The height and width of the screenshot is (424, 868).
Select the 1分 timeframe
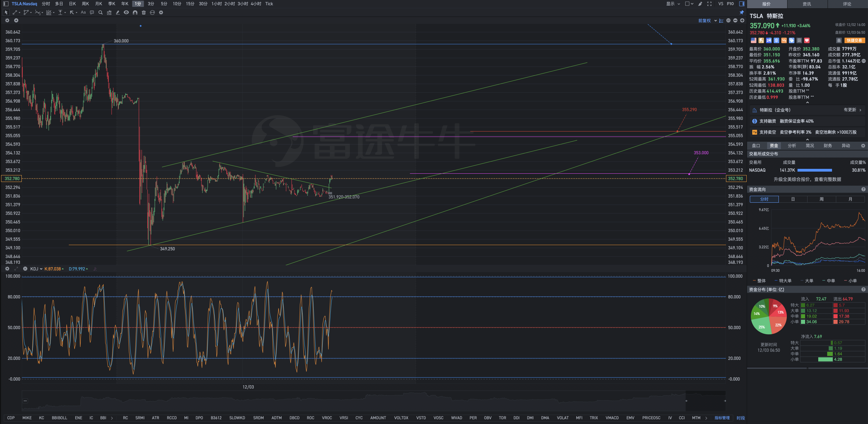coord(138,4)
